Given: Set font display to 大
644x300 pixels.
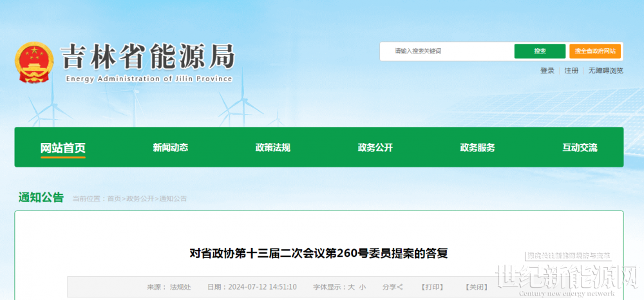Looking at the screenshot, I should (351, 287).
